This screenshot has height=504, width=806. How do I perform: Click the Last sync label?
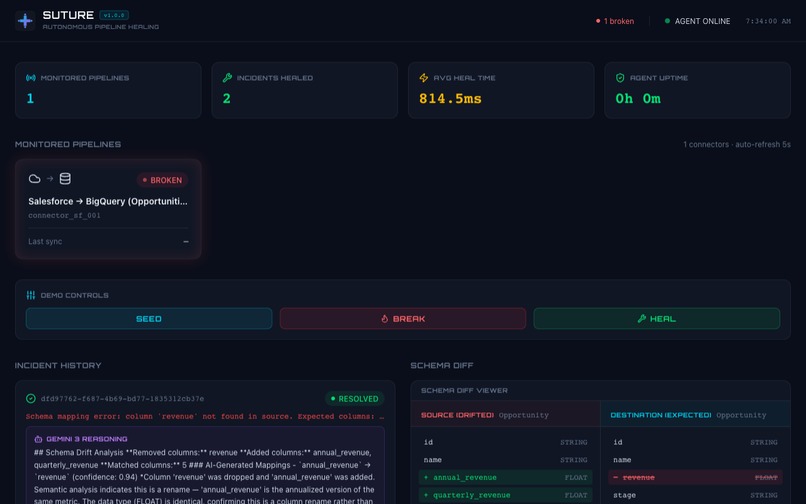[45, 242]
